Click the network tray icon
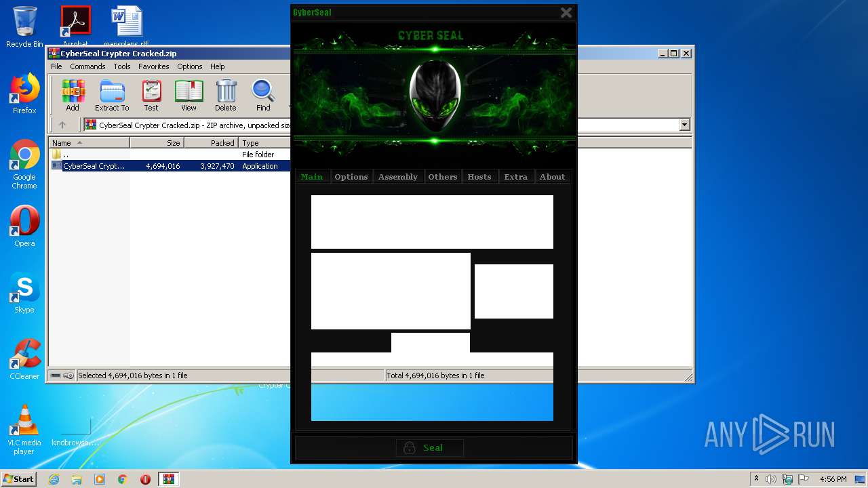 (x=787, y=479)
